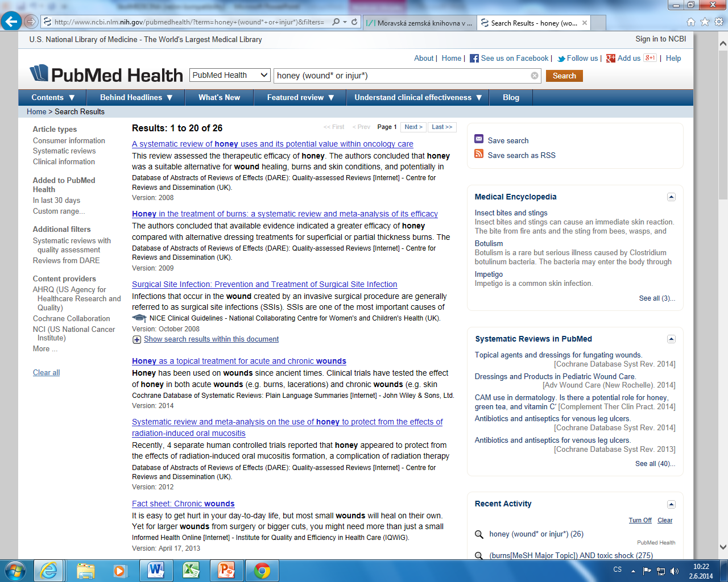728x582 pixels.
Task: Open Surgical Site Infection result link
Action: 264,284
